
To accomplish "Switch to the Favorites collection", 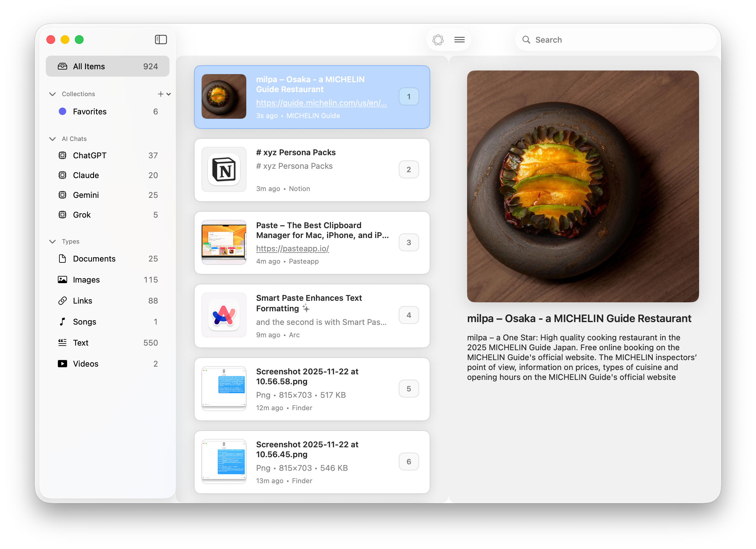I will coord(89,111).
